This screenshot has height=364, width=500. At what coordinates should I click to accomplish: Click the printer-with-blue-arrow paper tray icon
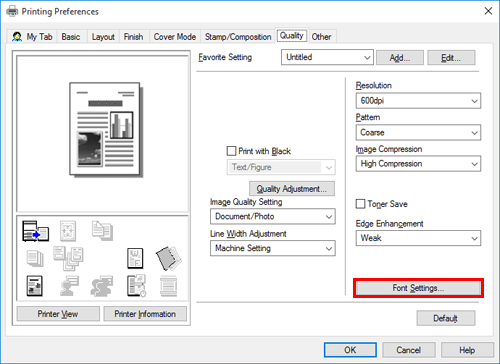pos(35,231)
